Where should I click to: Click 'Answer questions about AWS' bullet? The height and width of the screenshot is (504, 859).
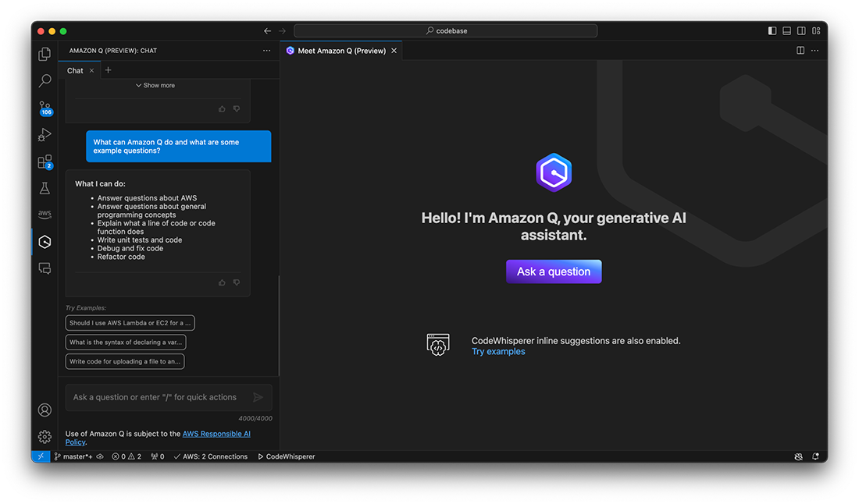pos(147,198)
